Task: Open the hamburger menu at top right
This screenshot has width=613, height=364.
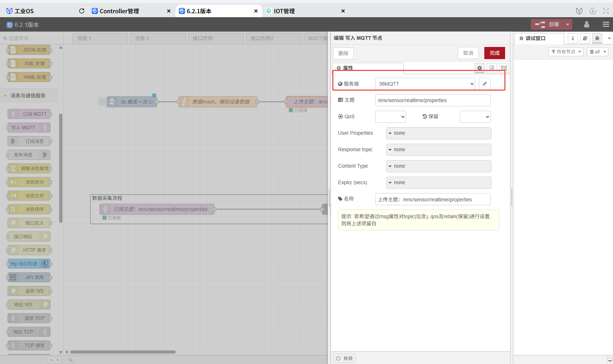Action: coord(606,24)
